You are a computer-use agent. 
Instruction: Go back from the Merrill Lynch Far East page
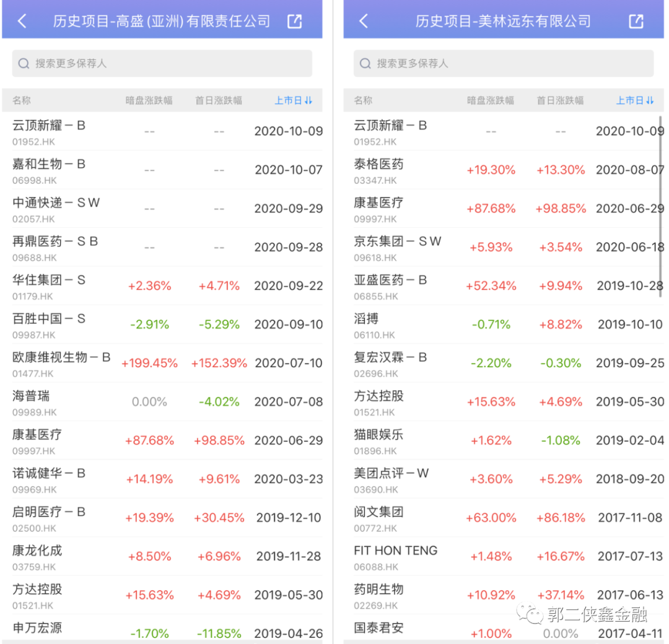[x=364, y=21]
